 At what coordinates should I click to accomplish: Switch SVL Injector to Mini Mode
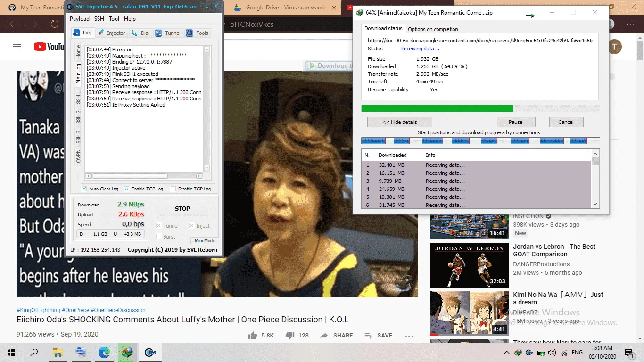(205, 240)
